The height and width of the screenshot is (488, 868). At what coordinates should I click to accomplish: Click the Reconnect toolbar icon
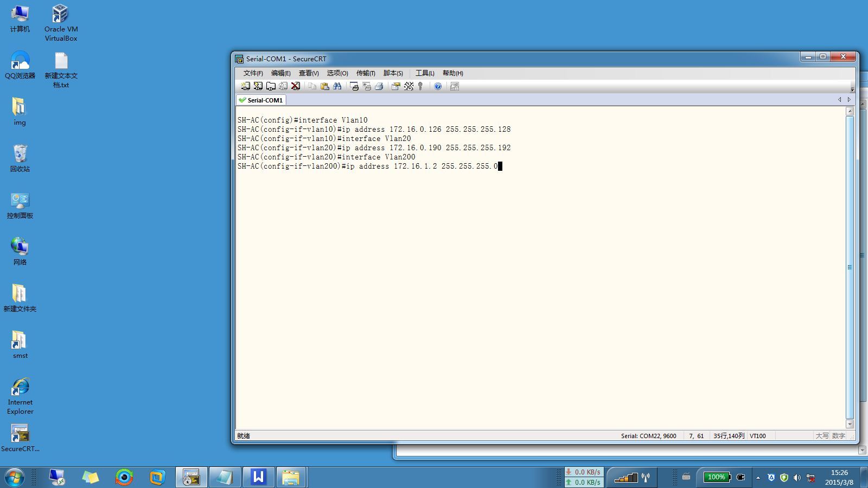(283, 86)
